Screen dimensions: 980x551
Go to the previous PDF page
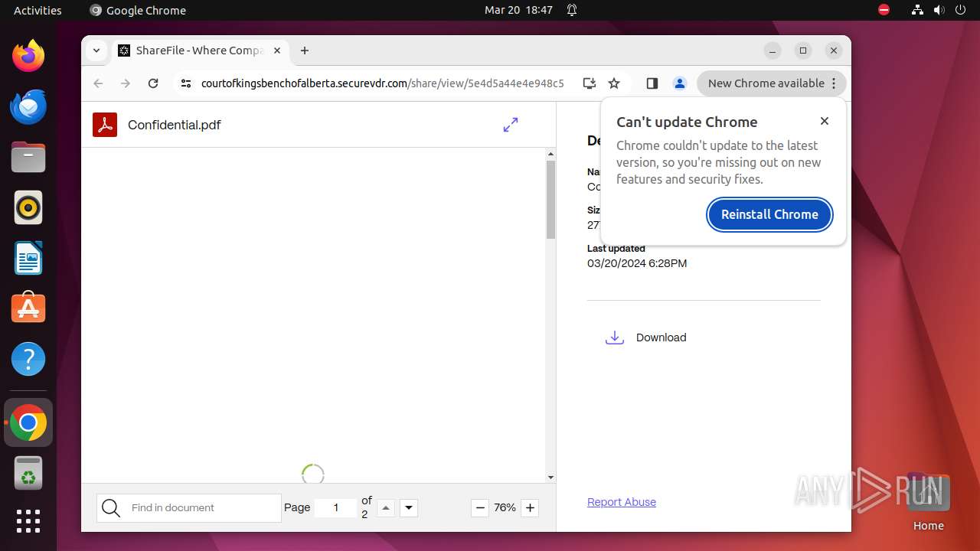pyautogui.click(x=386, y=508)
